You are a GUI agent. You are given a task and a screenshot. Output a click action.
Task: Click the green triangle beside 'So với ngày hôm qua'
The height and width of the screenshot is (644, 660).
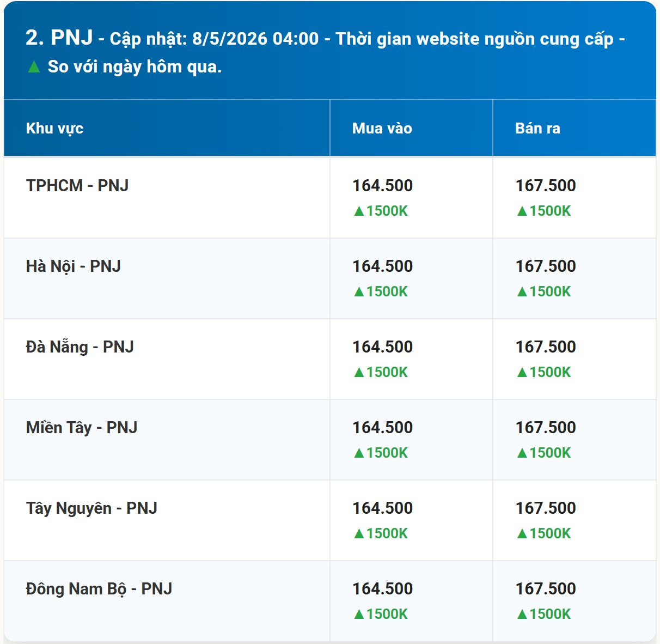[34, 66]
